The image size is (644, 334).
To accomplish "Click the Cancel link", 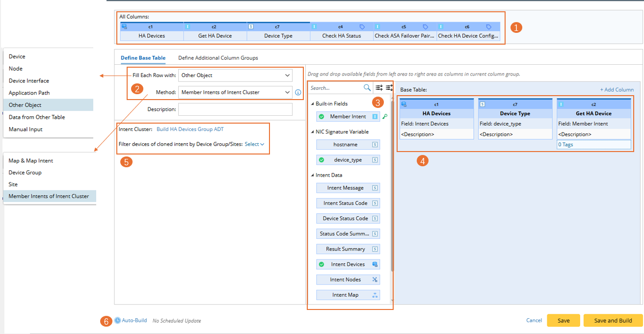I will click(x=534, y=320).
